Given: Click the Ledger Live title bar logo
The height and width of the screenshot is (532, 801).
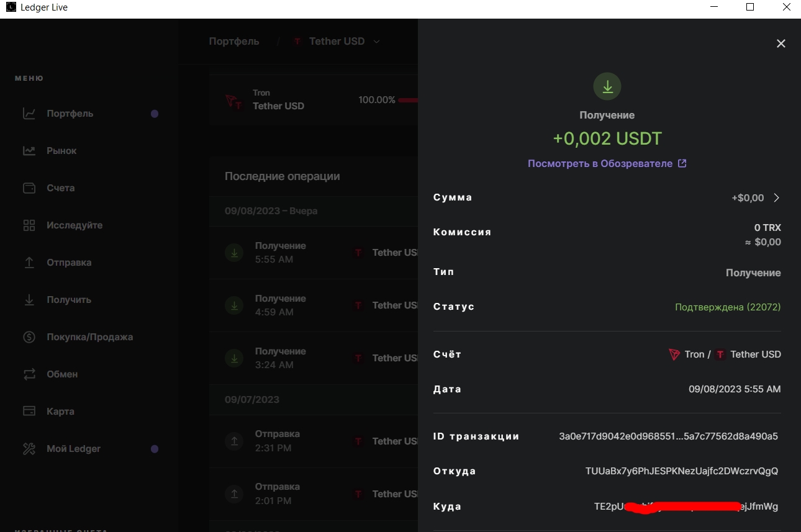Looking at the screenshot, I should click(x=11, y=7).
